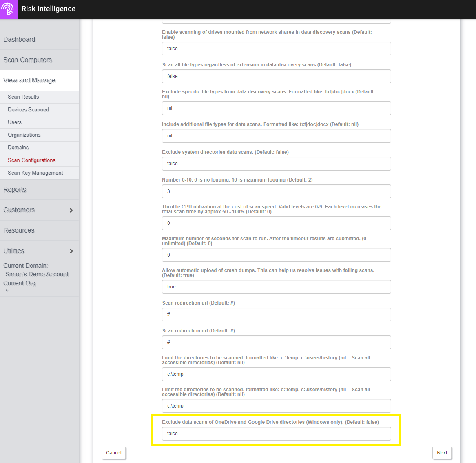This screenshot has height=463, width=476.
Task: Select Scan Key Management
Action: click(x=35, y=173)
